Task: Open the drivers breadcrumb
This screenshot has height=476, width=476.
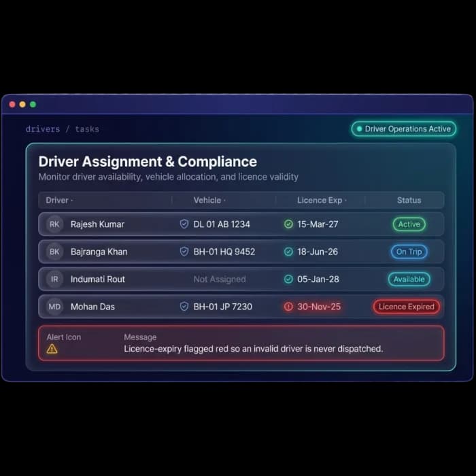Action: coord(43,129)
